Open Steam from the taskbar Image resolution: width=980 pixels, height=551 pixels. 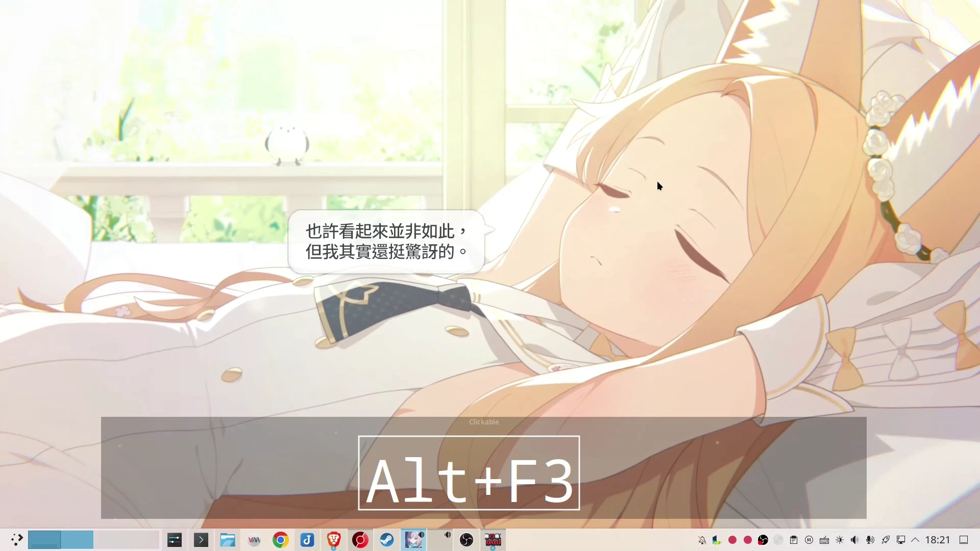click(x=386, y=540)
